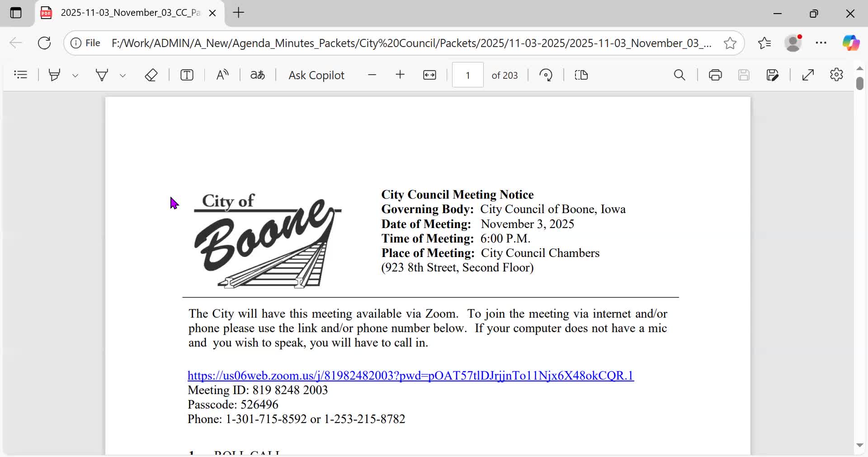This screenshot has height=457, width=868.
Task: Start Read aloud for the PDF
Action: click(x=222, y=75)
